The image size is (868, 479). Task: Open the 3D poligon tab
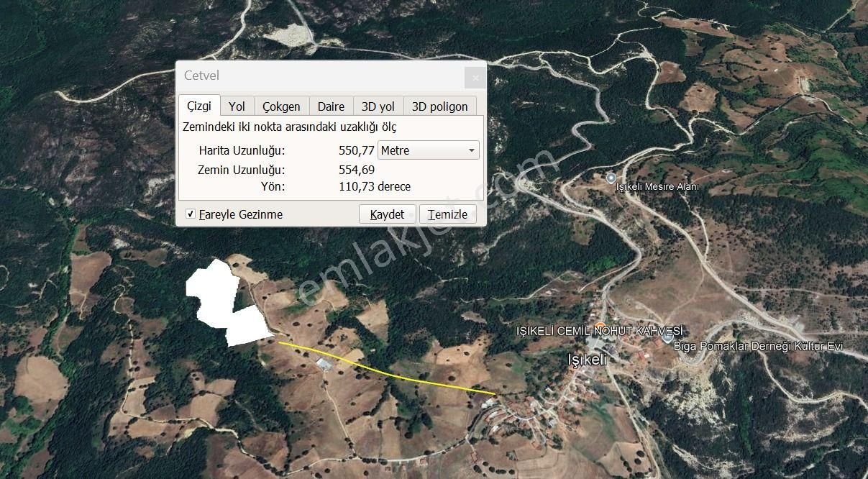(x=439, y=106)
